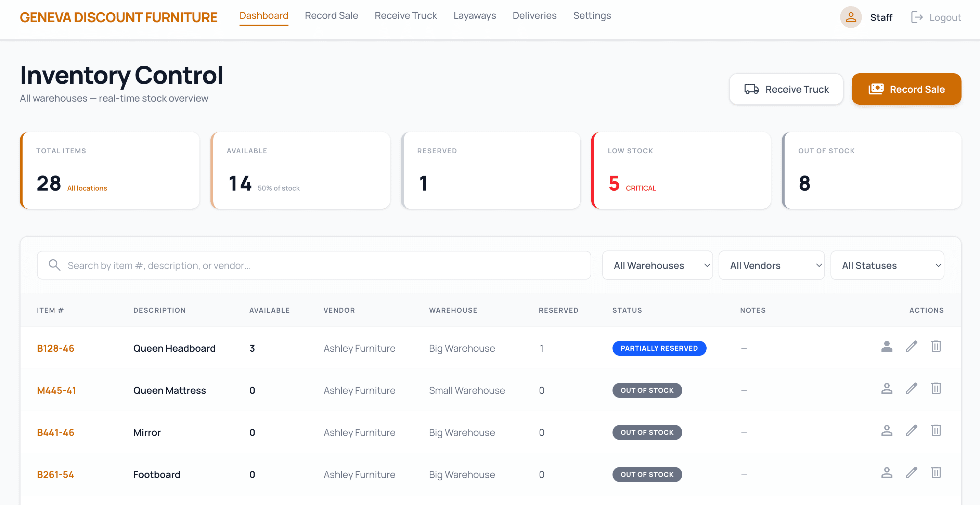
Task: Click the Logout link text
Action: [x=945, y=17]
